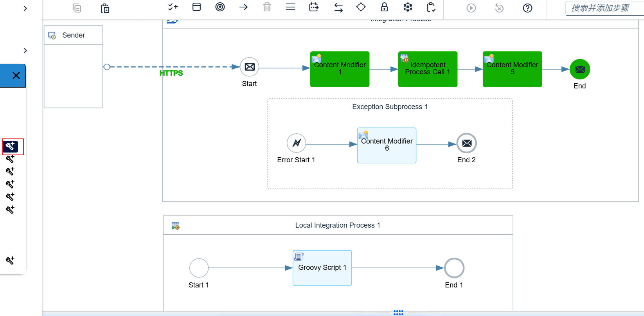
Task: Click the Sender connection point circle
Action: (x=106, y=67)
